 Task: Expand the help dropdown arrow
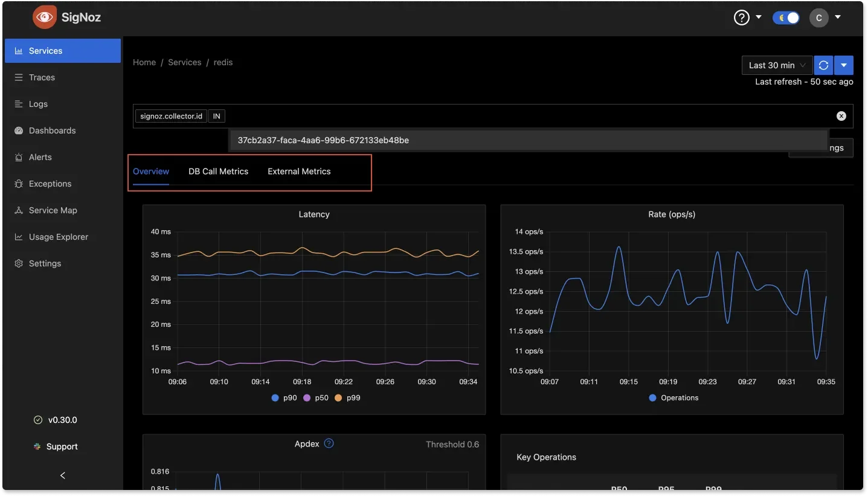click(759, 17)
